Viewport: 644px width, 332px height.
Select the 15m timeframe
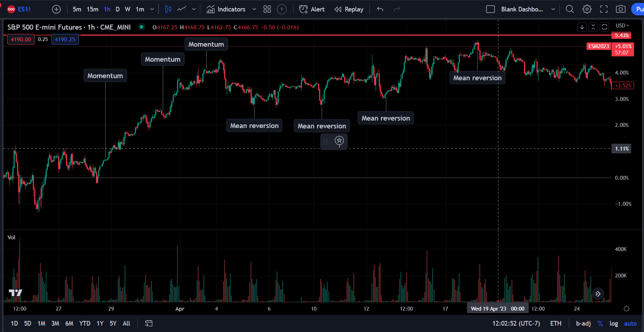pos(92,9)
